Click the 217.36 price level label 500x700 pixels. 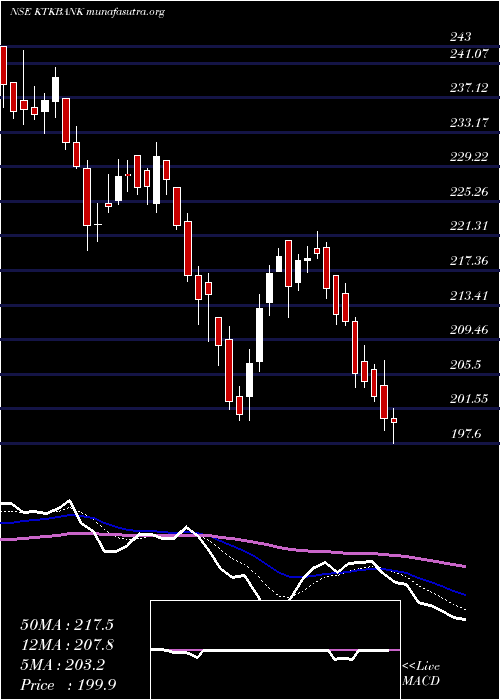point(469,261)
